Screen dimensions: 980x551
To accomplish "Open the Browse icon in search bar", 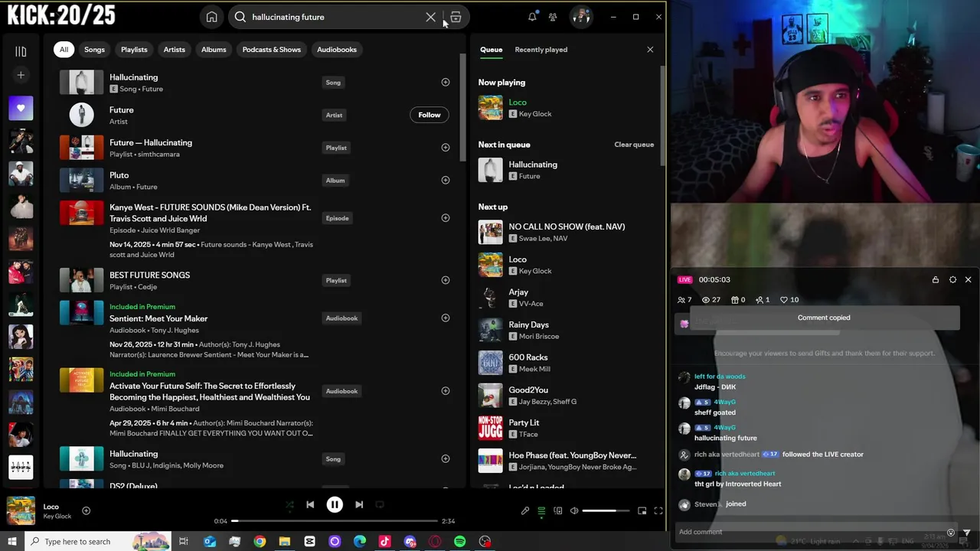I will [x=456, y=17].
